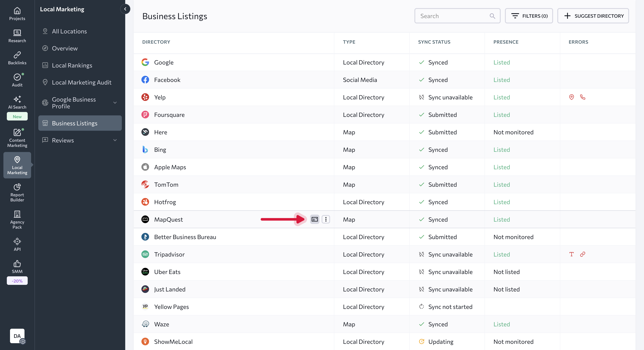Viewport: 644px width, 350px height.
Task: Open the API section
Action: [17, 244]
